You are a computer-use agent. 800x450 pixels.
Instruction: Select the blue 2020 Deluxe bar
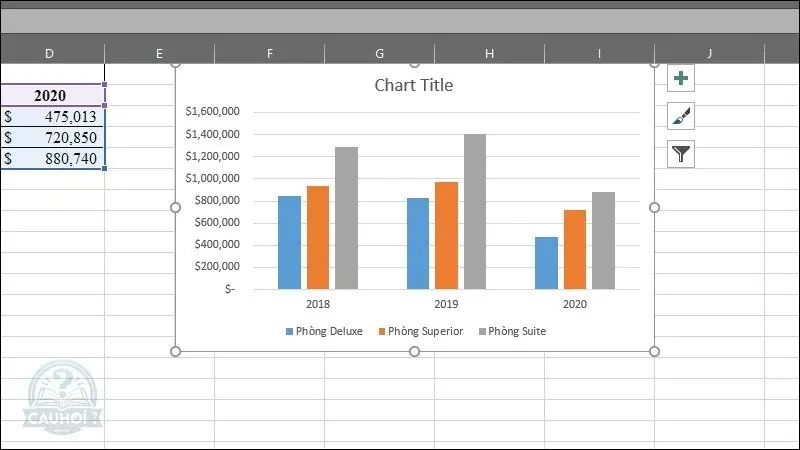[546, 263]
